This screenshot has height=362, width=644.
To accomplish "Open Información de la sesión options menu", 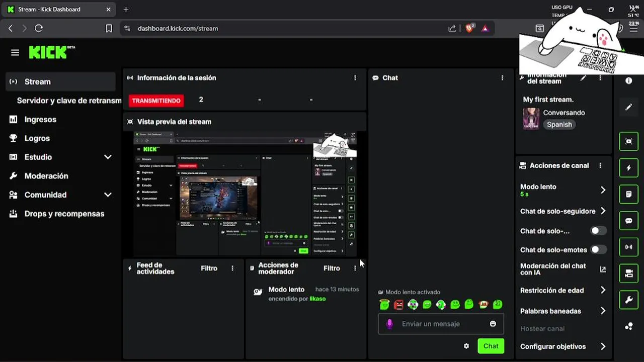I will coord(355,78).
